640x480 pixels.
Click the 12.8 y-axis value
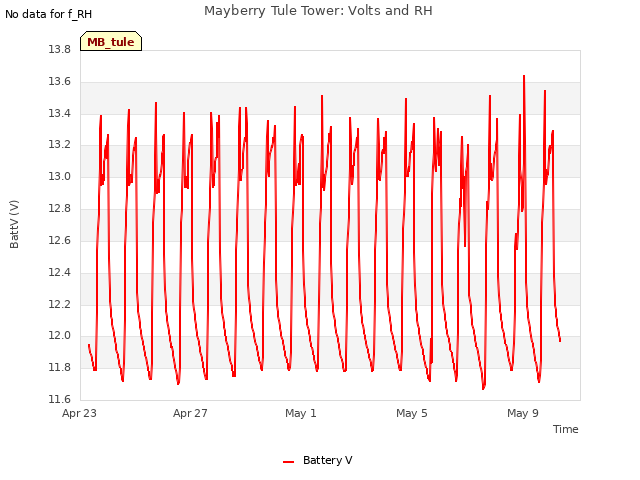[x=60, y=209]
